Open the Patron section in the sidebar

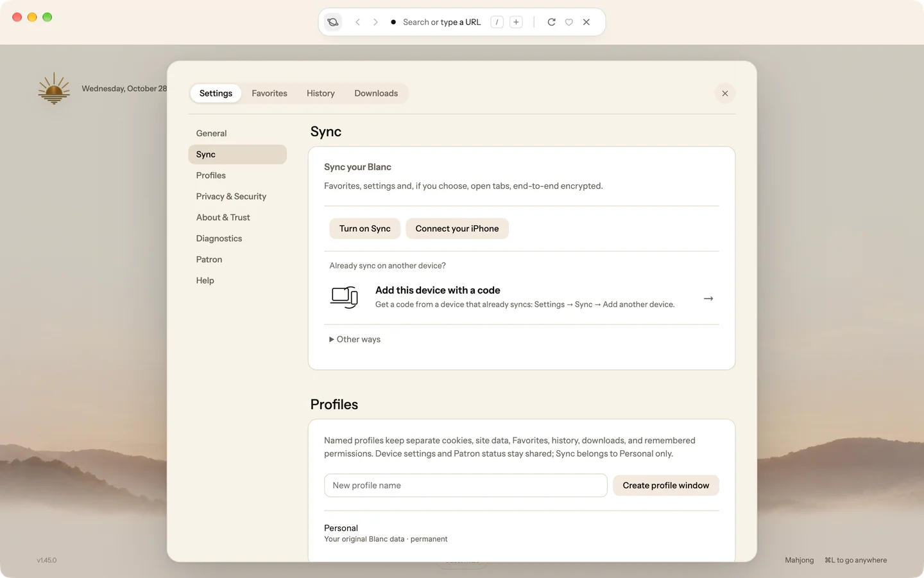(x=237, y=259)
